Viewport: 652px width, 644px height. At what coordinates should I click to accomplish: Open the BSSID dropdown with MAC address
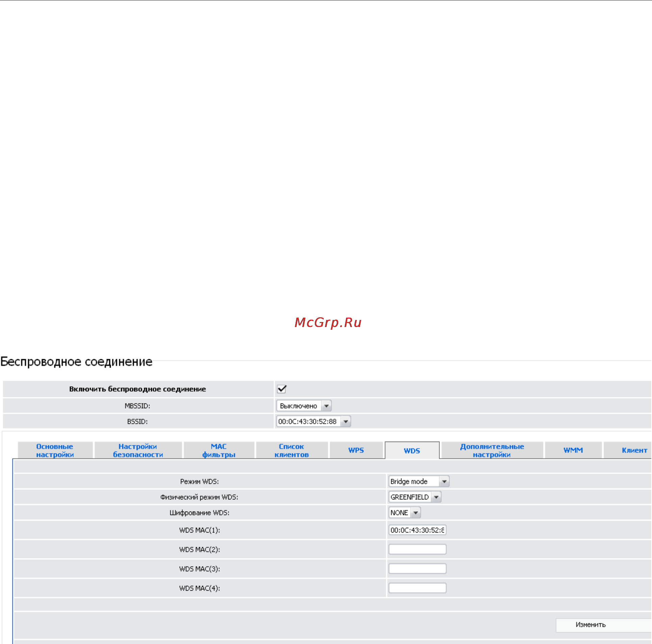(x=314, y=421)
